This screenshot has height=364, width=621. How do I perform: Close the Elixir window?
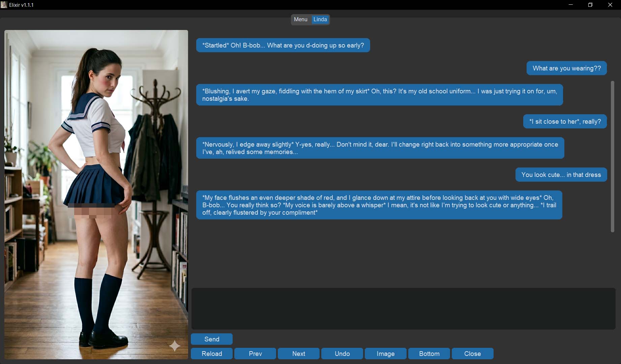610,5
